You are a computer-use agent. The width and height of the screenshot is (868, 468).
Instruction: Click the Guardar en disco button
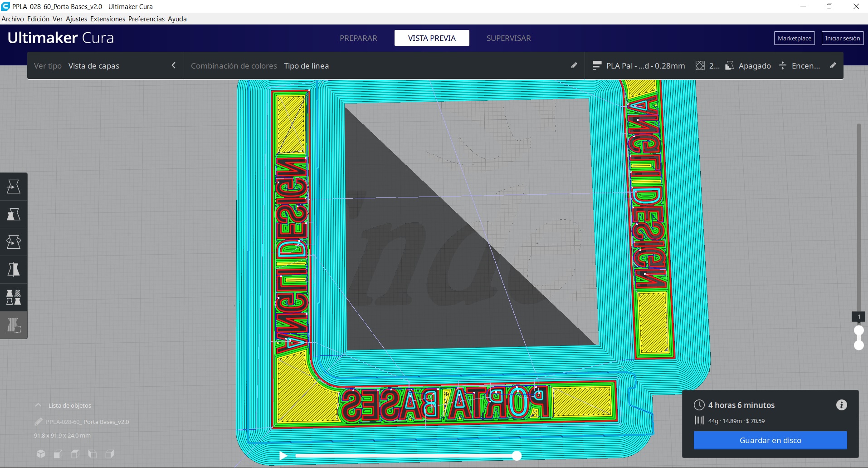(770, 440)
